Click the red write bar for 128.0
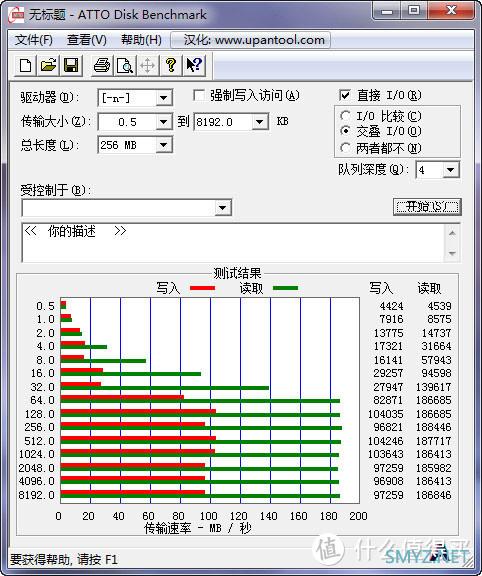The image size is (482, 576). [138, 411]
